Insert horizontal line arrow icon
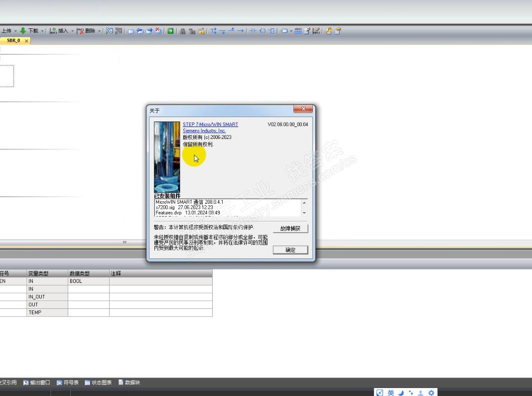532x396 pixels. point(241,31)
